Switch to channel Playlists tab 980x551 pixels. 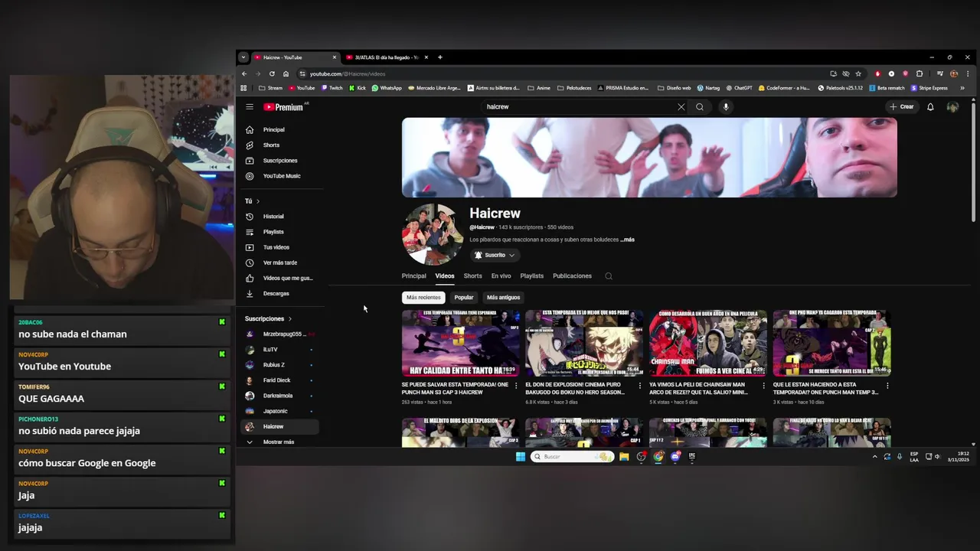click(x=531, y=276)
